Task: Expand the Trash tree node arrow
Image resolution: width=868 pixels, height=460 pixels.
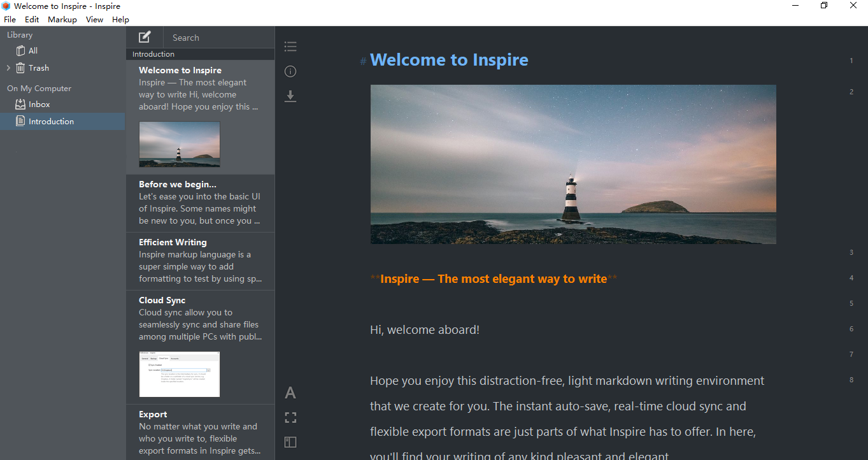Action: [x=8, y=68]
